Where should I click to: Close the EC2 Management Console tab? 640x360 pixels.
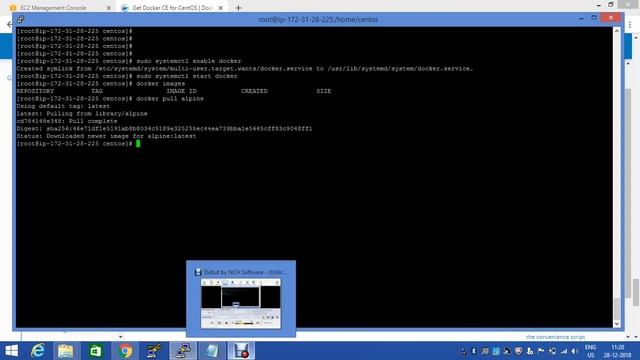coord(109,8)
